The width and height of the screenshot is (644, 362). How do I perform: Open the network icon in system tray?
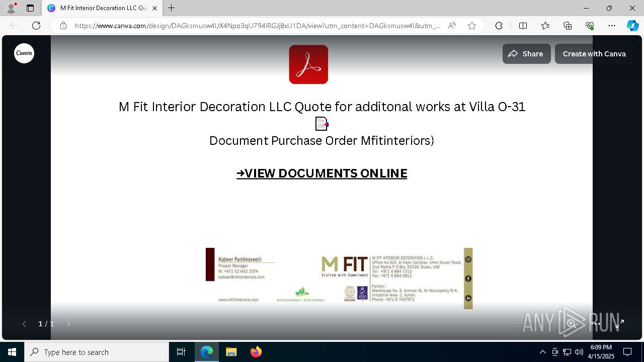[567, 352]
